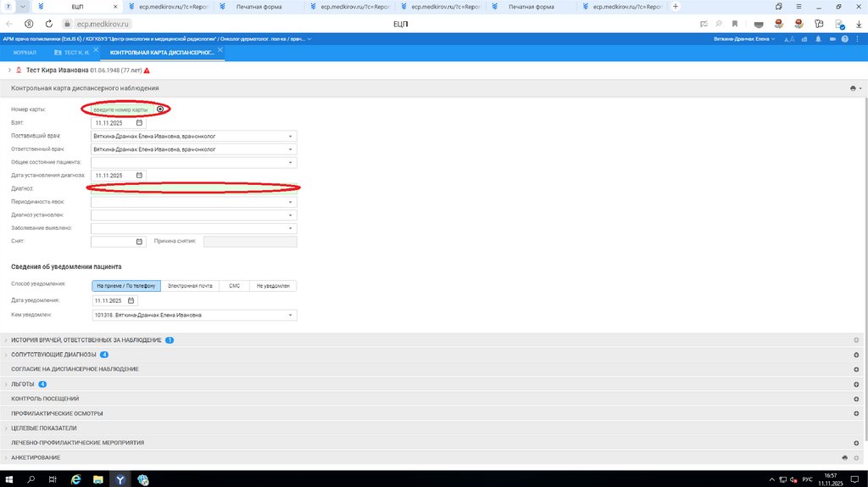Expand user menu Вяткина-Дранчак Елена
Viewport: 868px width, 487px height.
744,39
